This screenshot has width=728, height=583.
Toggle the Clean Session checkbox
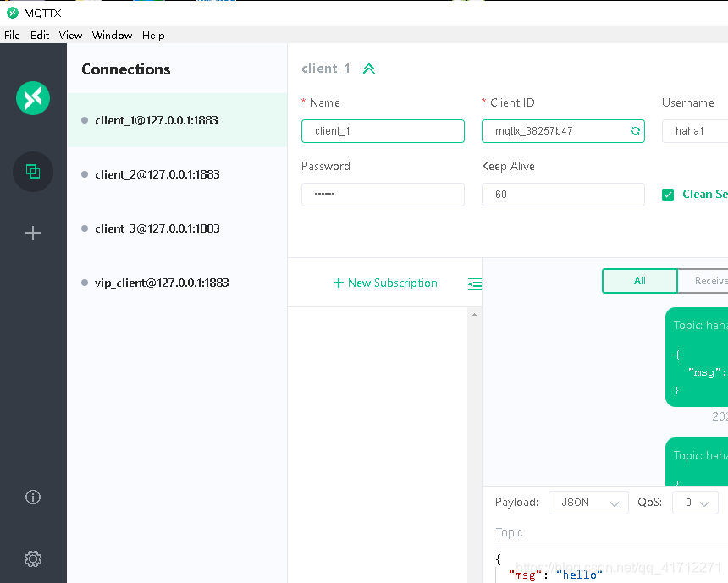(668, 195)
